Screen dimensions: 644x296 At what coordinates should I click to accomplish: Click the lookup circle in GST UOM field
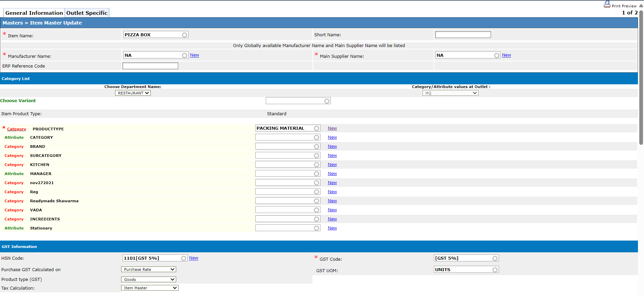(495, 270)
